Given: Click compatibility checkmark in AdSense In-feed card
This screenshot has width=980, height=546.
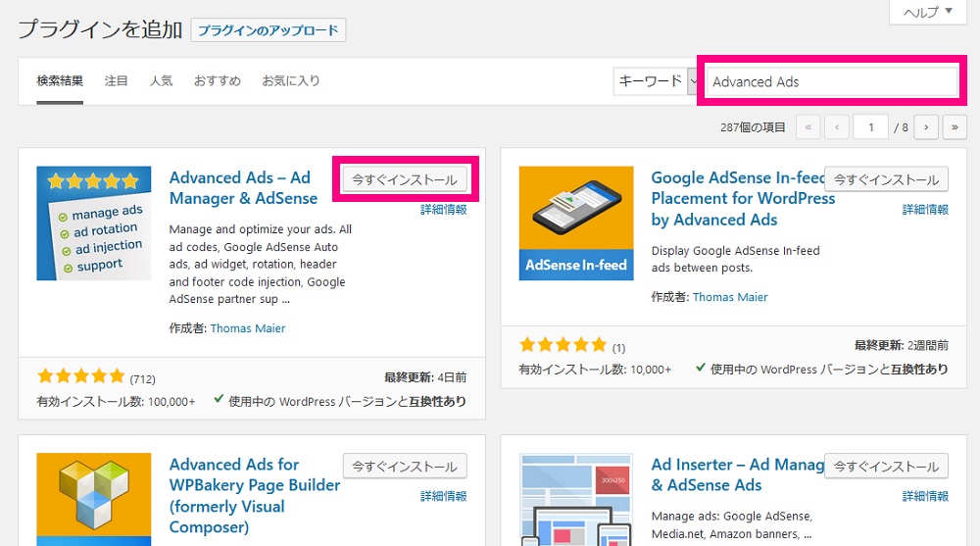Looking at the screenshot, I should coord(701,368).
